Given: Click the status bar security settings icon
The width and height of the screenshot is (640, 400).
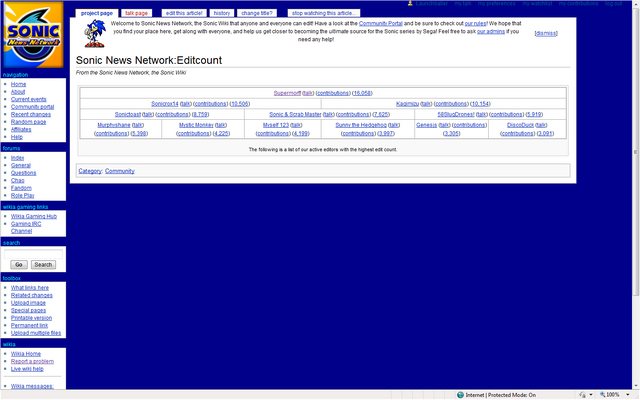Looking at the screenshot, I should pyautogui.click(x=583, y=395).
